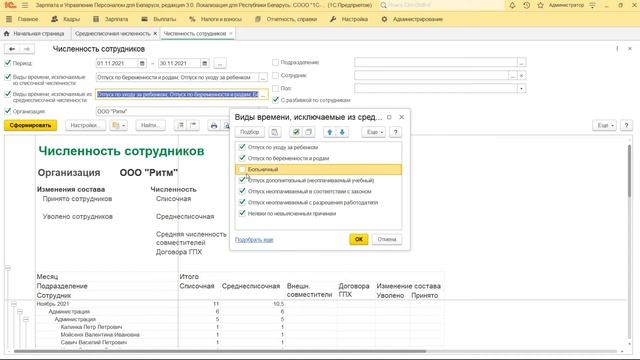Open report help question mark button

click(x=626, y=125)
